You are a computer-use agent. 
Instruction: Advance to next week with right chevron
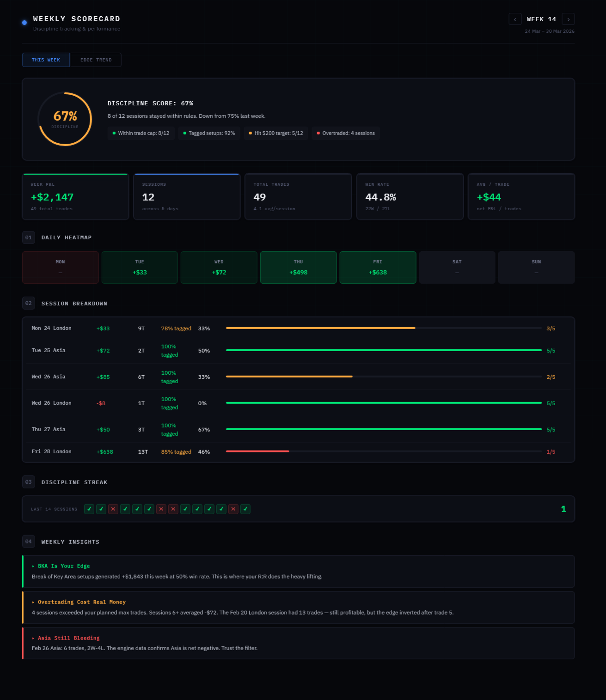coord(568,19)
